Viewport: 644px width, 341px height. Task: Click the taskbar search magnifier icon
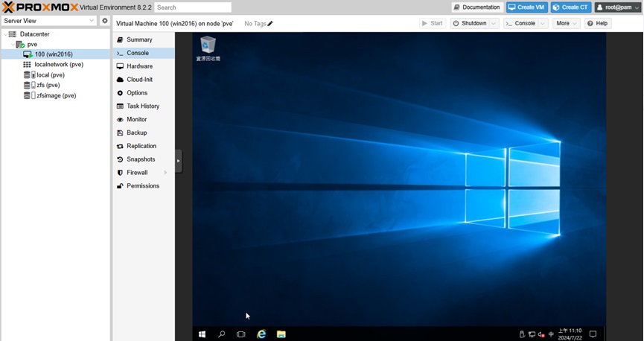click(221, 334)
